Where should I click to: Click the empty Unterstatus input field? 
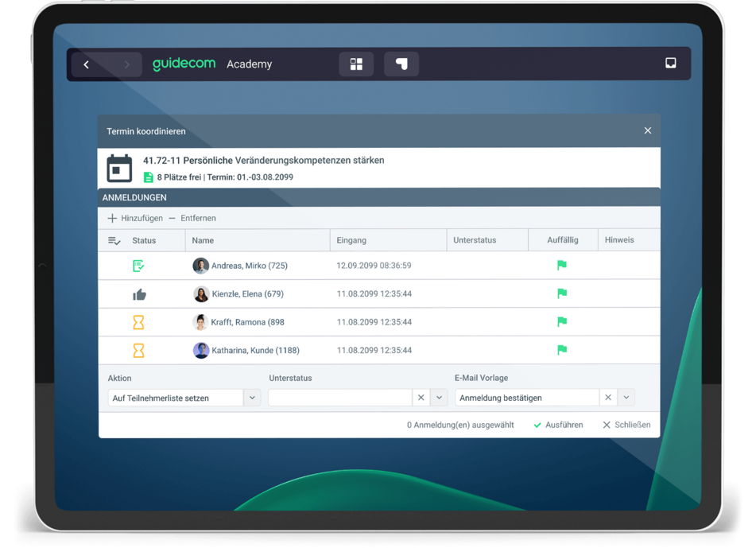pos(340,398)
